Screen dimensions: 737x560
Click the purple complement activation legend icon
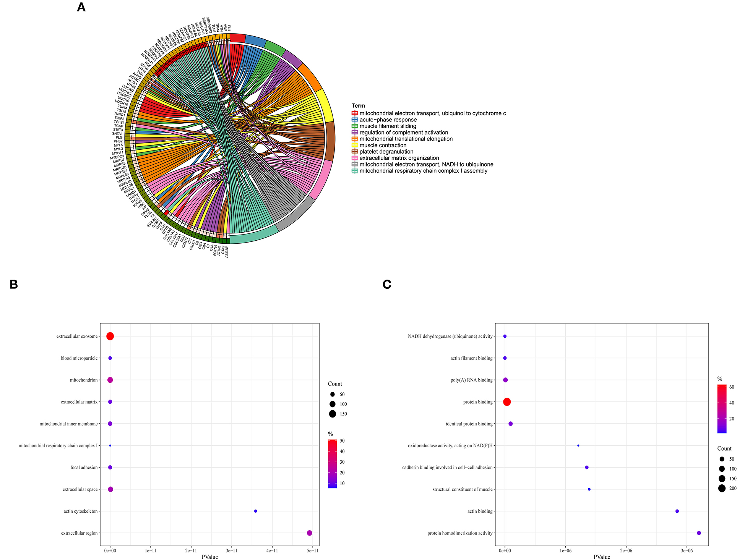coord(355,133)
